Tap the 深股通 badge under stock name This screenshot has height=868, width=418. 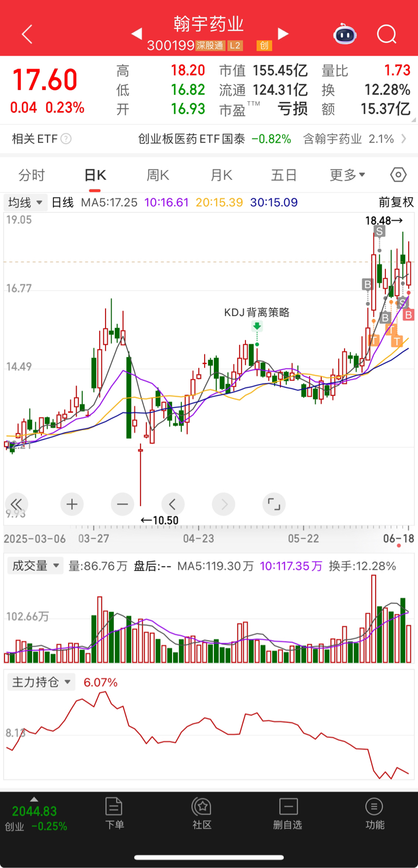[210, 46]
